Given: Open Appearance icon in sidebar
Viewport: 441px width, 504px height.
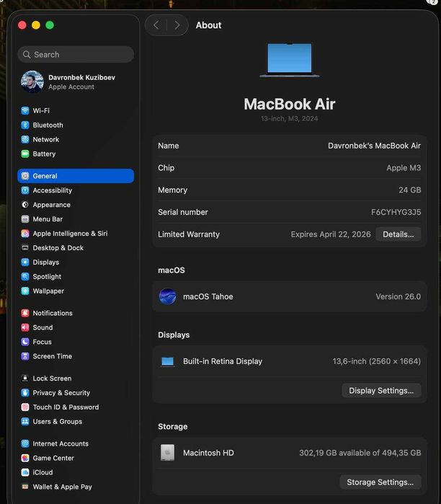Looking at the screenshot, I should click(25, 205).
